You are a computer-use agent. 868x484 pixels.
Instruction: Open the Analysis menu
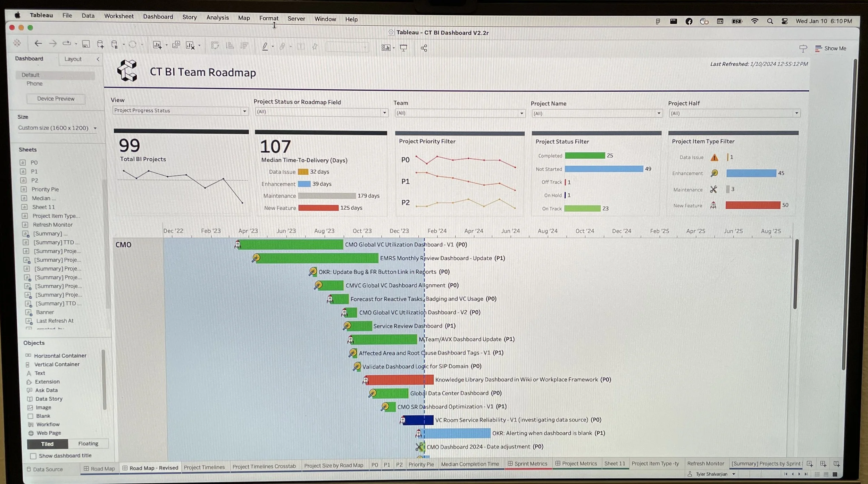[x=217, y=17]
